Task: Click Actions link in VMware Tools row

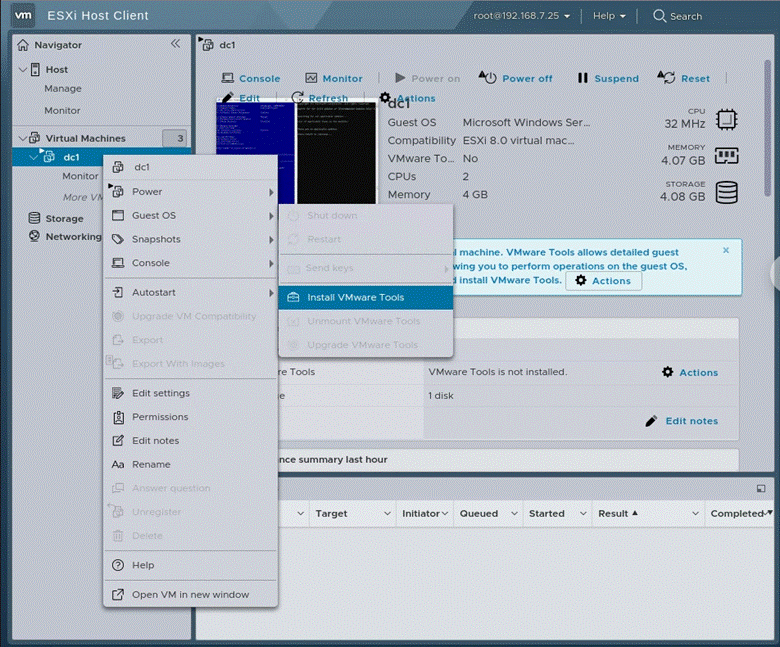Action: point(690,372)
